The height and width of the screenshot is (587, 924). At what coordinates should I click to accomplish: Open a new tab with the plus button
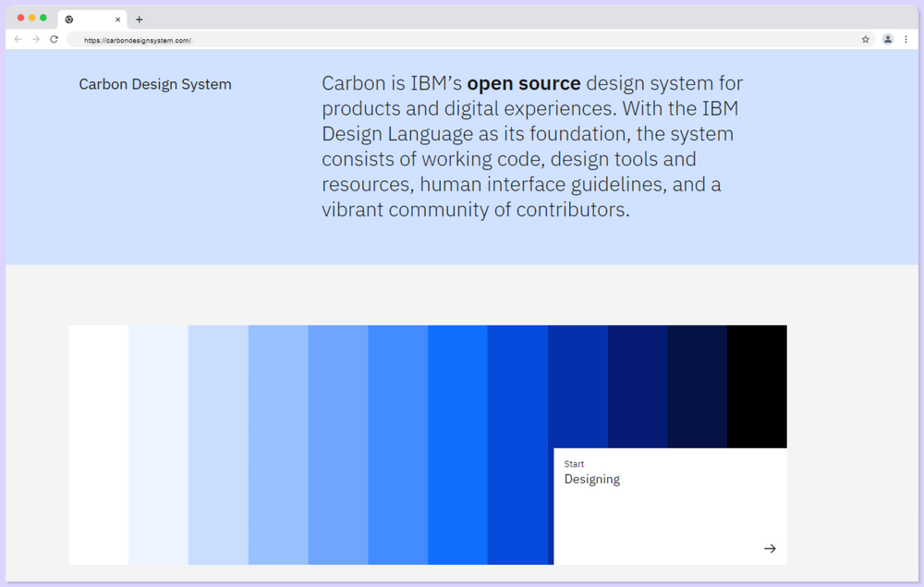click(x=139, y=18)
